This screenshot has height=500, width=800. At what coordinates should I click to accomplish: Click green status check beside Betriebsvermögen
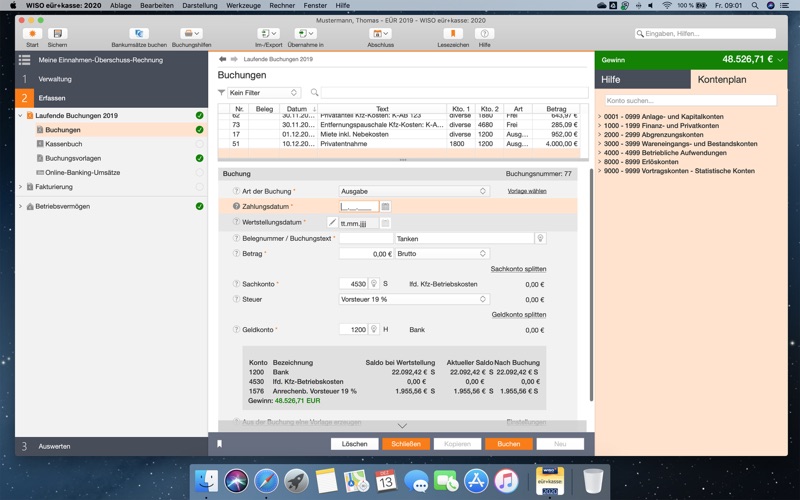(x=199, y=206)
